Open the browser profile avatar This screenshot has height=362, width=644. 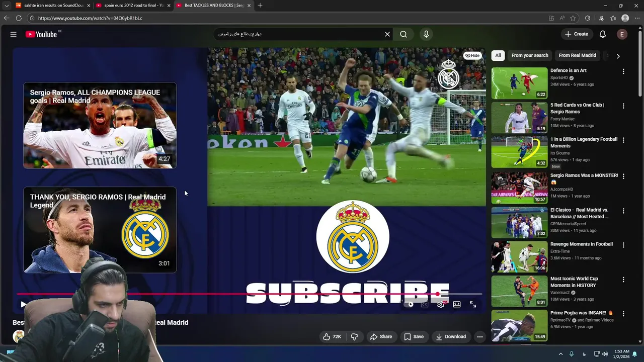tap(625, 18)
